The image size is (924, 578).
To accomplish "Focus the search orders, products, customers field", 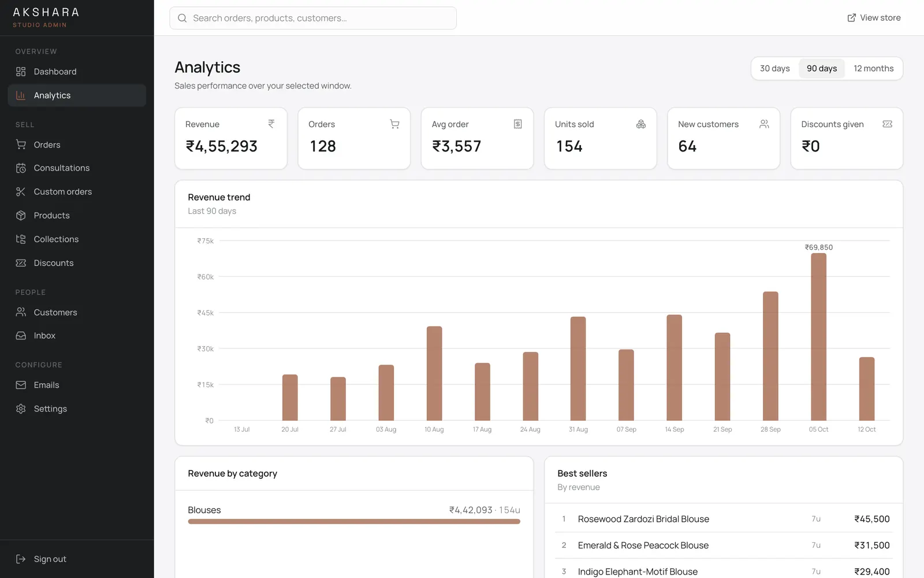I will pos(313,18).
